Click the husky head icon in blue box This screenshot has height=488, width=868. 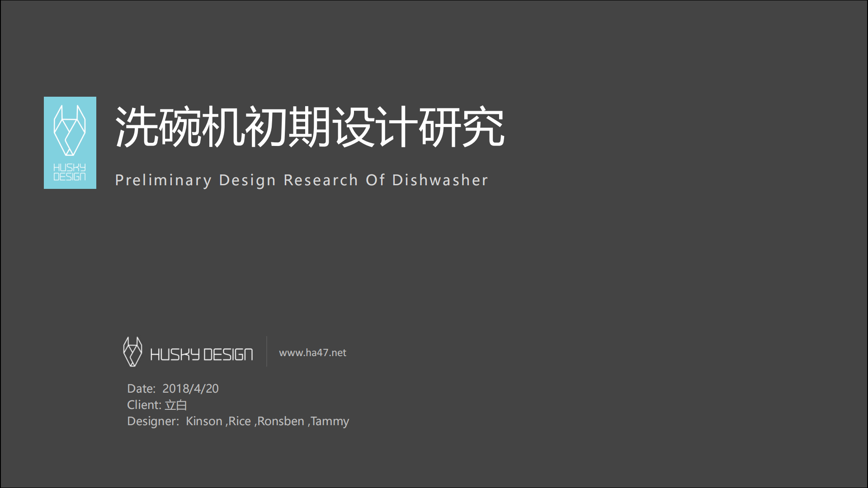(x=70, y=130)
